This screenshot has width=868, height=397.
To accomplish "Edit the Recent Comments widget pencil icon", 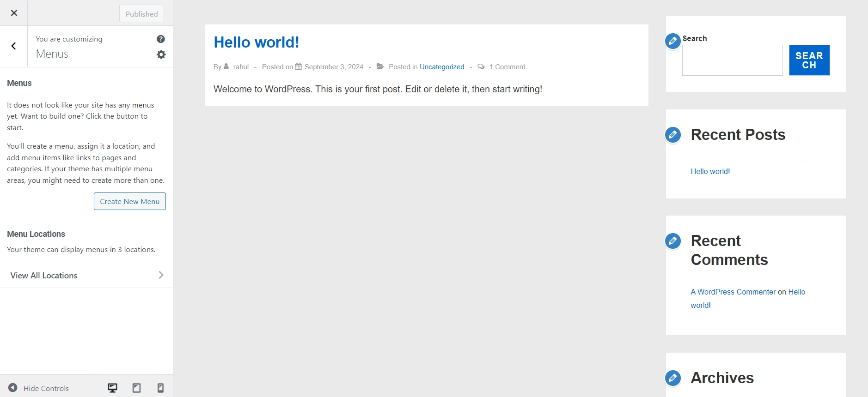I will 673,241.
